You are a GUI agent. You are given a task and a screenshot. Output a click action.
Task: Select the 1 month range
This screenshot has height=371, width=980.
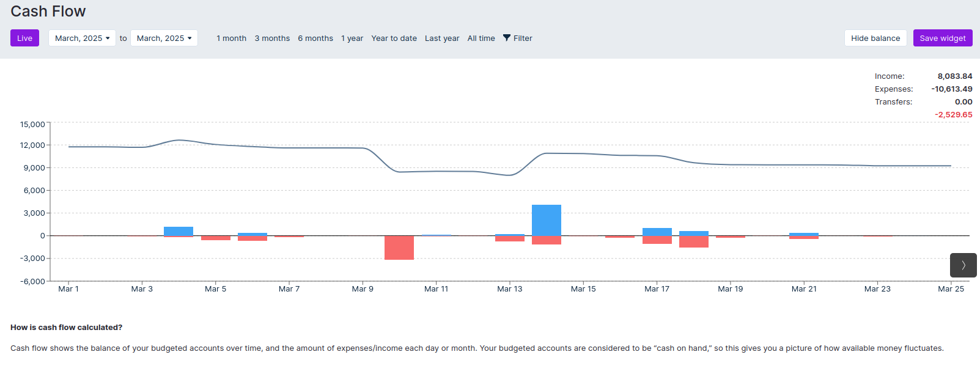(x=231, y=38)
